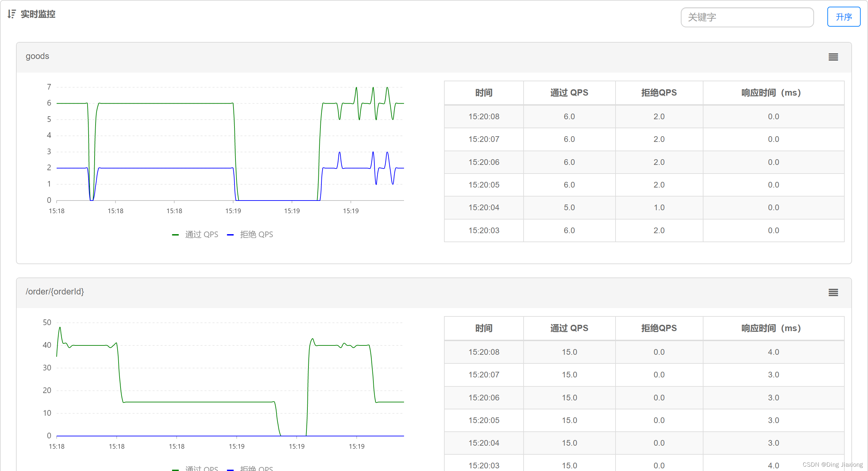Screen dimensions: 868x471
Task: Select 15:20:04 row time in goods table
Action: pyautogui.click(x=484, y=208)
